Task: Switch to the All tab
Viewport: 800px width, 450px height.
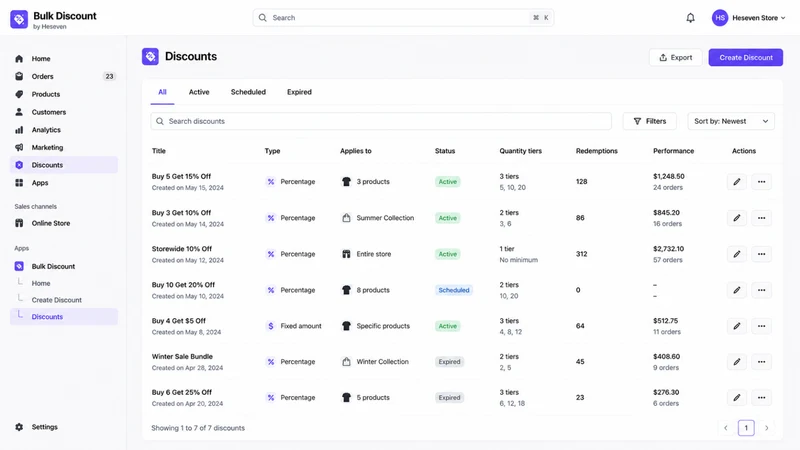Action: (x=162, y=92)
